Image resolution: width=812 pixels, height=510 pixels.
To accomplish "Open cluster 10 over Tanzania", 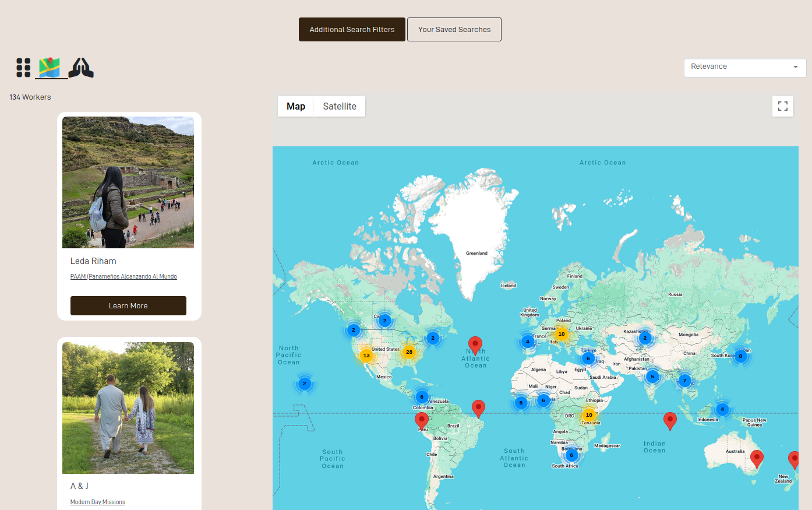I will click(589, 415).
